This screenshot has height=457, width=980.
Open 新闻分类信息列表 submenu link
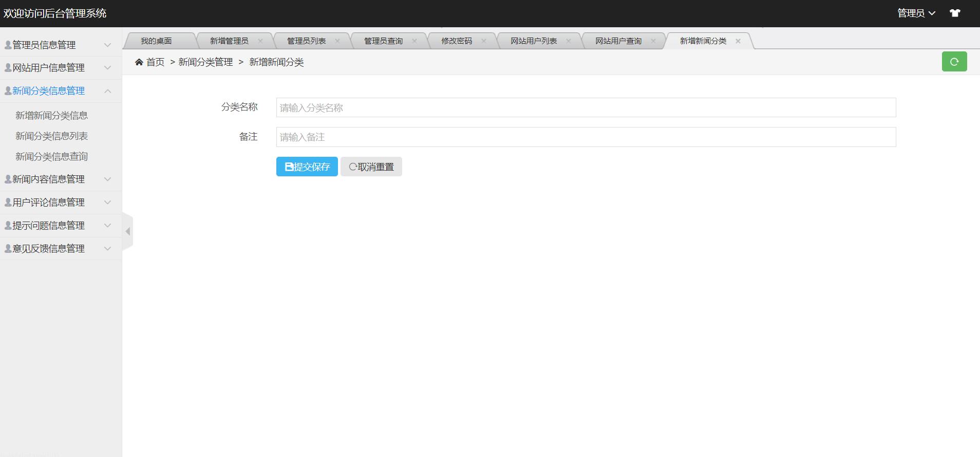[51, 136]
